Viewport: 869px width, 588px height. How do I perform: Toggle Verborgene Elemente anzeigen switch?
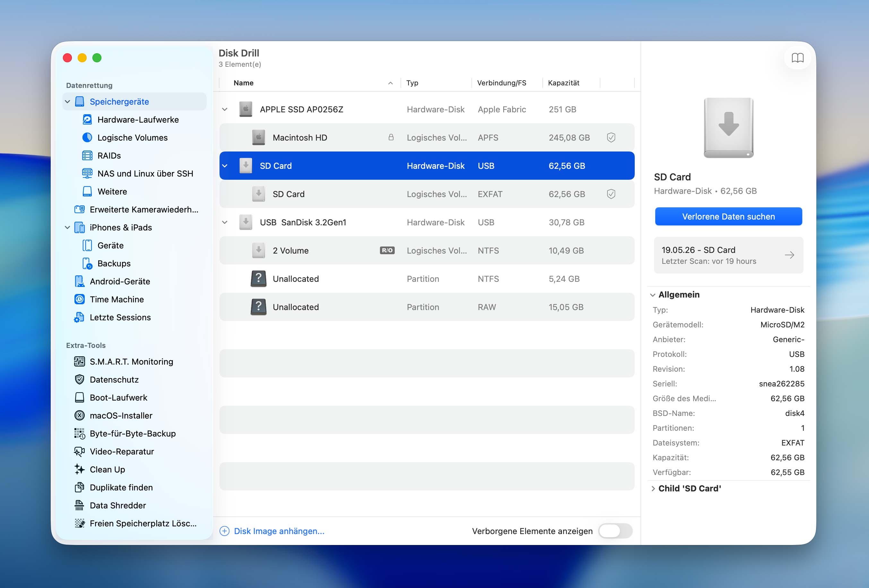pos(615,531)
